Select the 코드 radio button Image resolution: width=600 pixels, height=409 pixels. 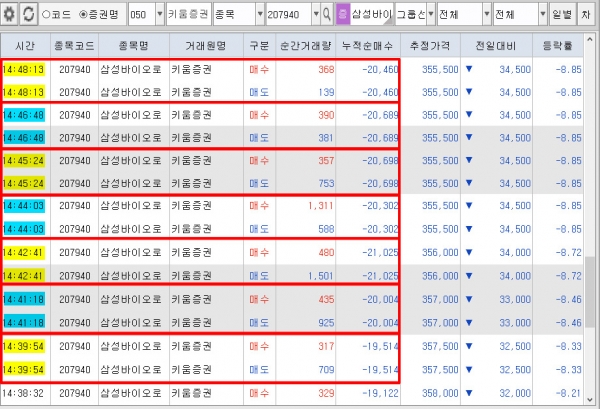pos(46,15)
